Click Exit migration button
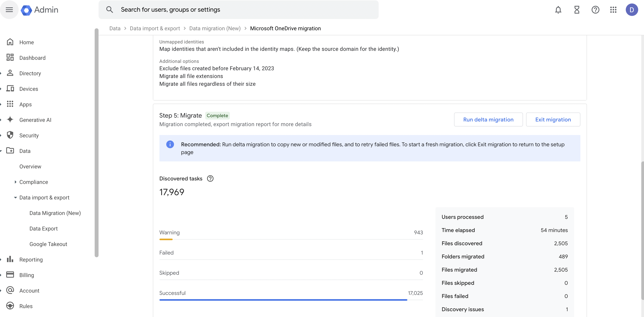 [553, 120]
